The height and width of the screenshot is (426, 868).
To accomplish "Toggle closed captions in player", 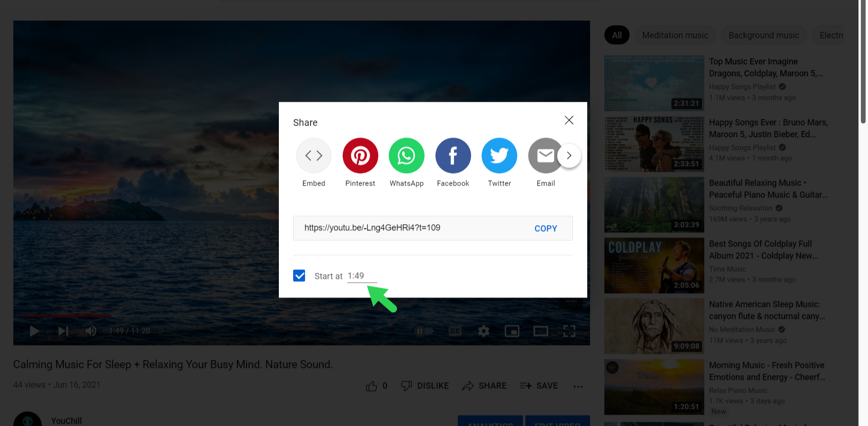I will (x=455, y=331).
